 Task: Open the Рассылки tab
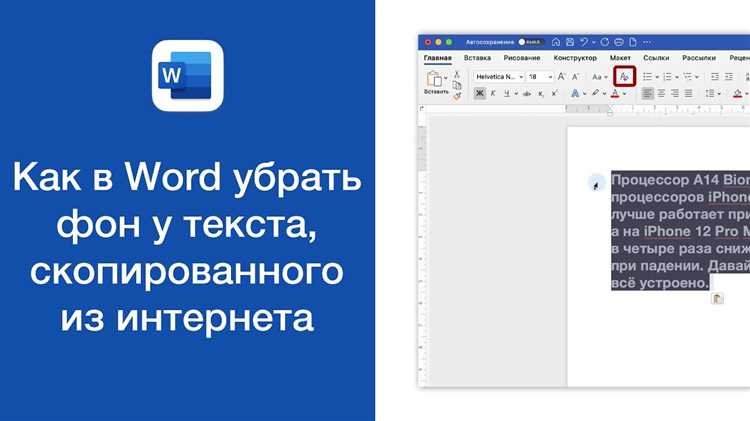pos(699,58)
